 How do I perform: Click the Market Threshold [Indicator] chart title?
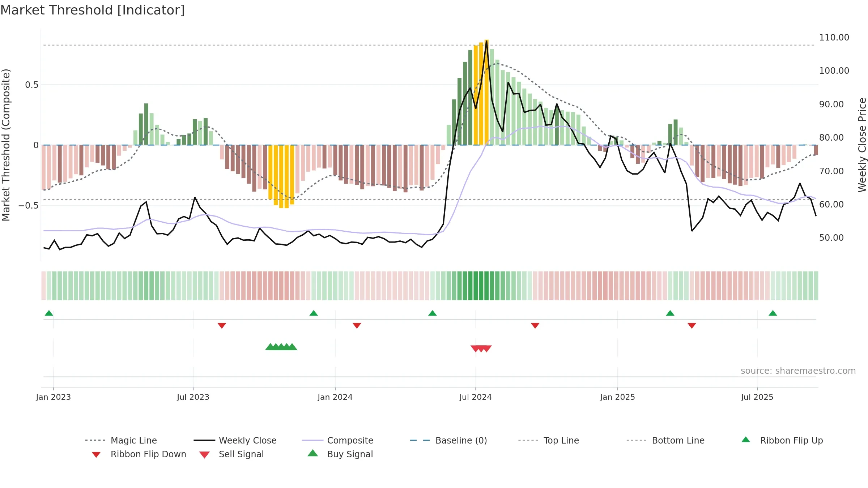click(93, 10)
